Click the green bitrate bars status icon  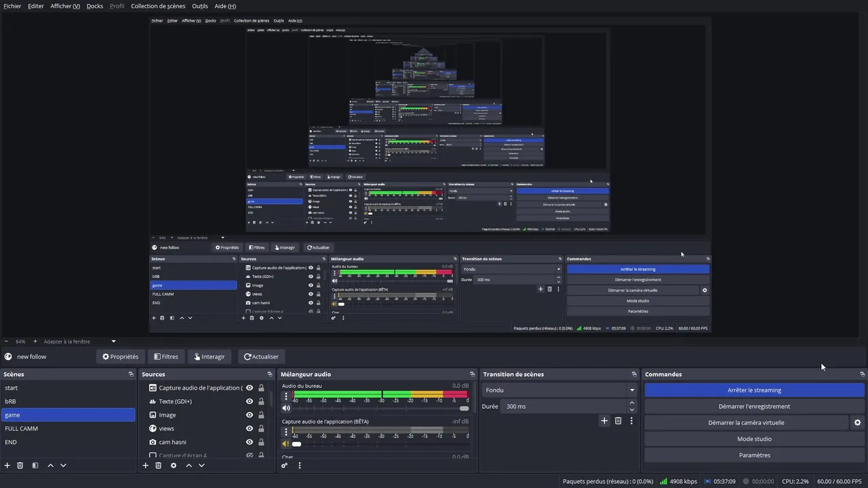click(663, 481)
